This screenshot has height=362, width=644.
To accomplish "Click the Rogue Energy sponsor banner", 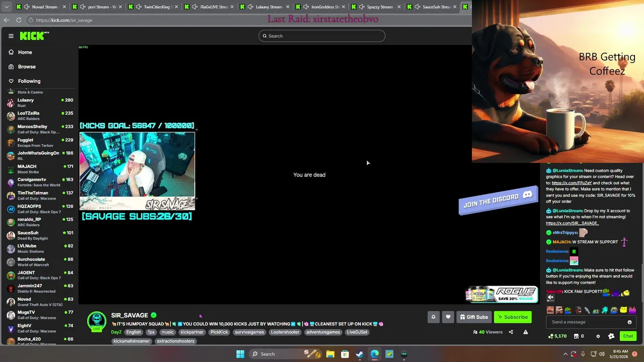I will pos(502,294).
